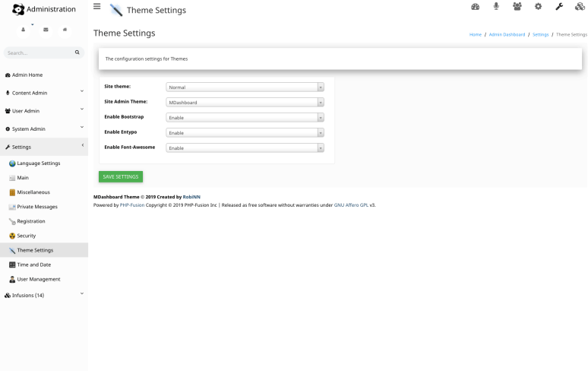The image size is (588, 371).
Task: Click the gear icon in top bar
Action: 539,8
